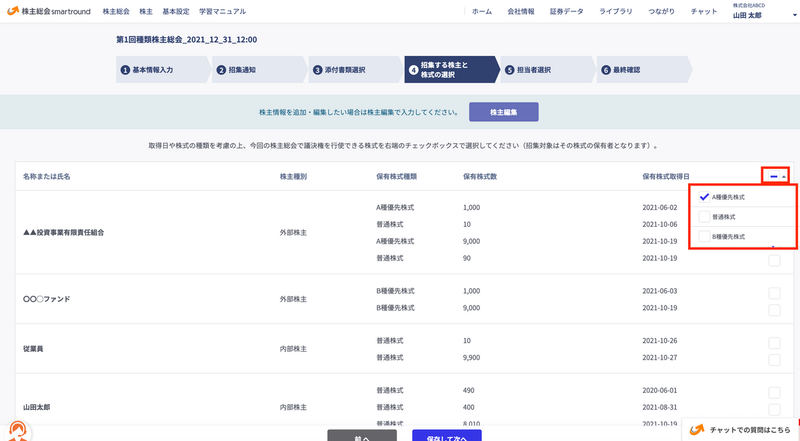Go to ライブラリ in the top navigation
Viewport: 800px width, 441px height.
615,11
